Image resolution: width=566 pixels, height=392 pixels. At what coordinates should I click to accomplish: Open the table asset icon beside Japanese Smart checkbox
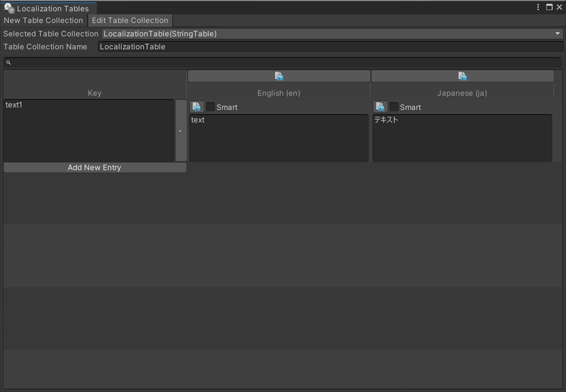[380, 107]
